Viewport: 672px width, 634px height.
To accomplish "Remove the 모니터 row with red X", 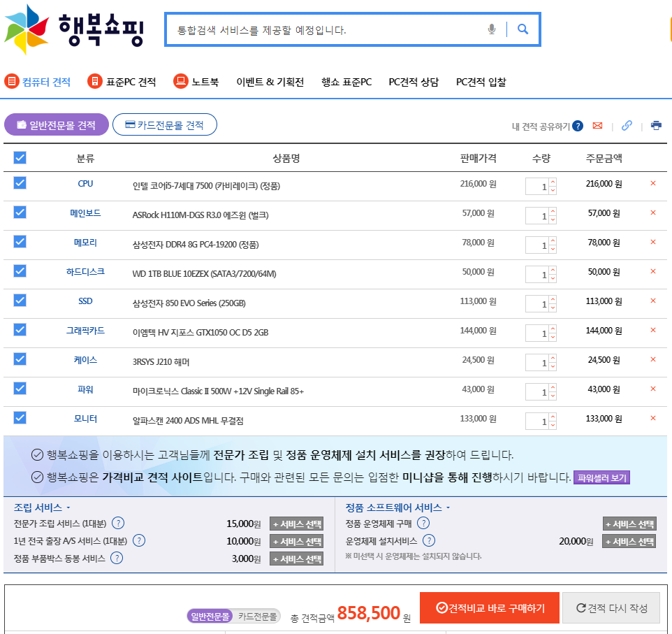I will click(652, 418).
